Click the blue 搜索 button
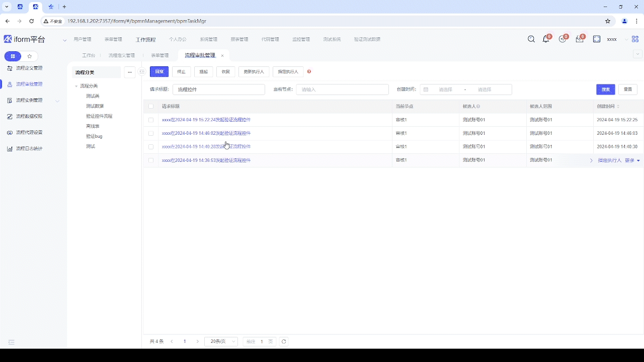This screenshot has width=644, height=362. pyautogui.click(x=606, y=89)
